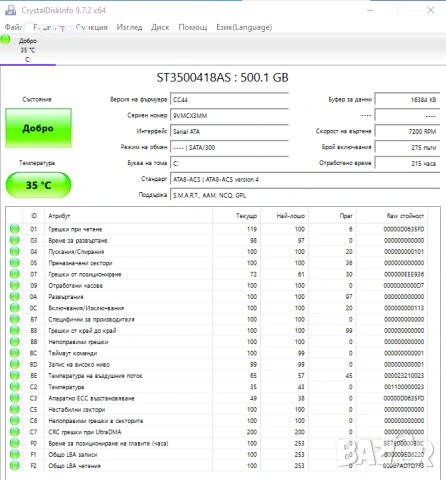446x480 pixels.
Task: Click status circle for attribute F2 LBA reads
Action: [x=15, y=465]
